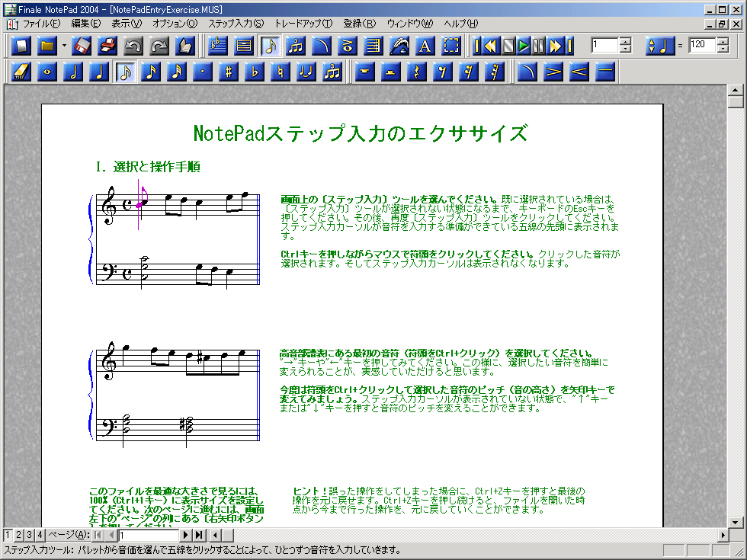This screenshot has width=747, height=560.
Task: Decrease the measure counter value
Action: 625,50
